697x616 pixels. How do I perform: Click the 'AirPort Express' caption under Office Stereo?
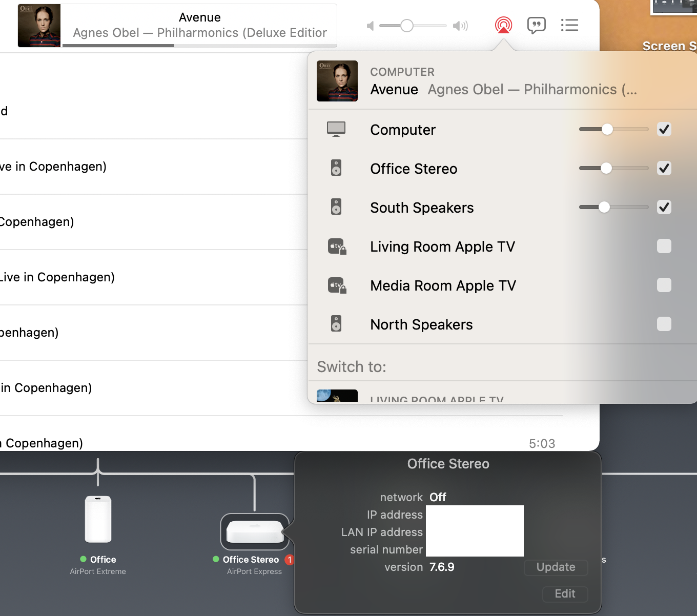[254, 571]
